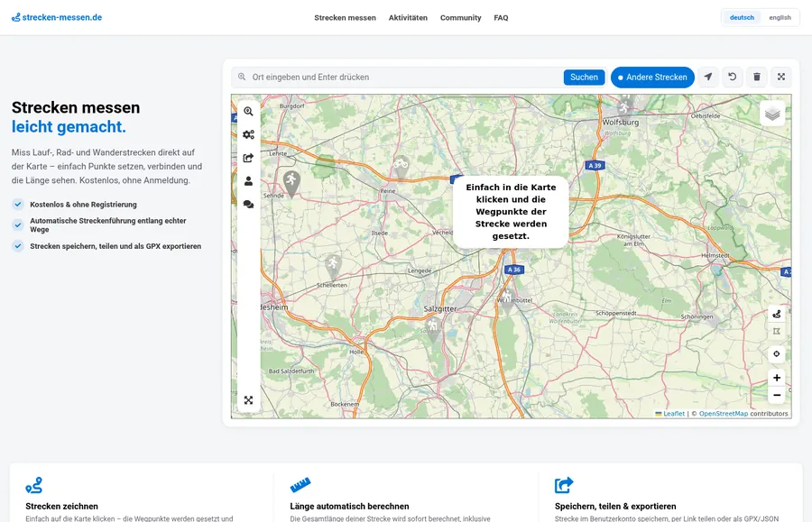812x522 pixels.
Task: Open the FAQ menu item
Action: 501,18
